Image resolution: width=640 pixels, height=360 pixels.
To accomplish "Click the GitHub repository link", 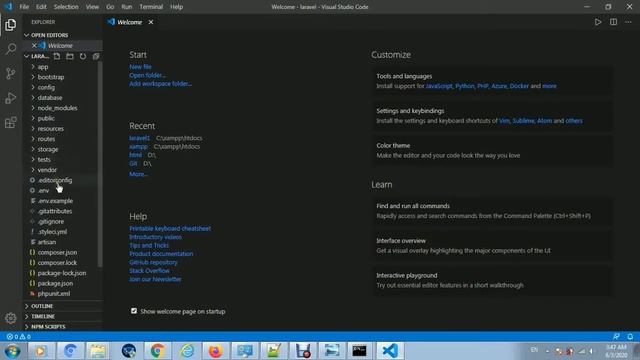I will click(153, 262).
